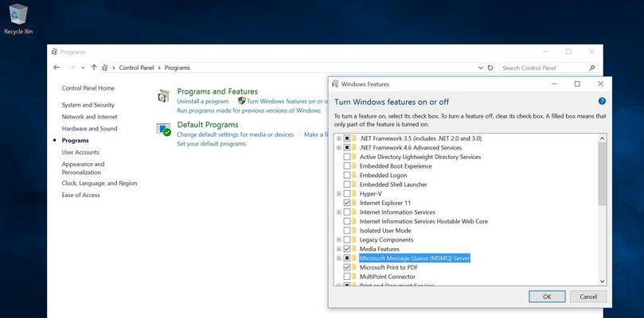Open the address bar history dropdown
Screen dimensions: 644x318
[481, 68]
